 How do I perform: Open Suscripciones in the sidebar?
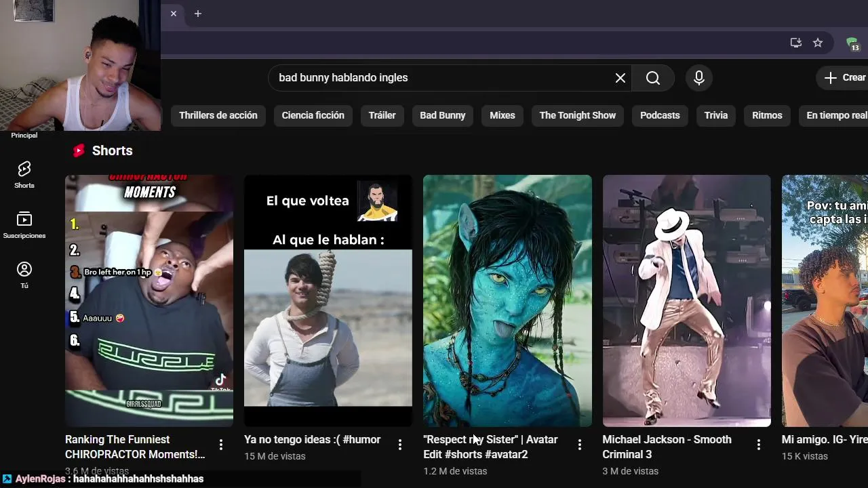click(x=24, y=225)
